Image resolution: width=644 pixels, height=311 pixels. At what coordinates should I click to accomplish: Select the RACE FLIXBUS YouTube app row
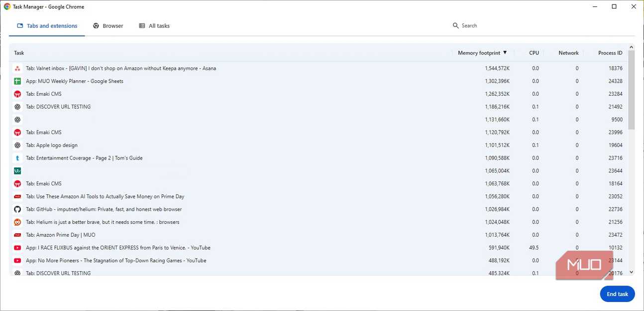click(x=319, y=248)
